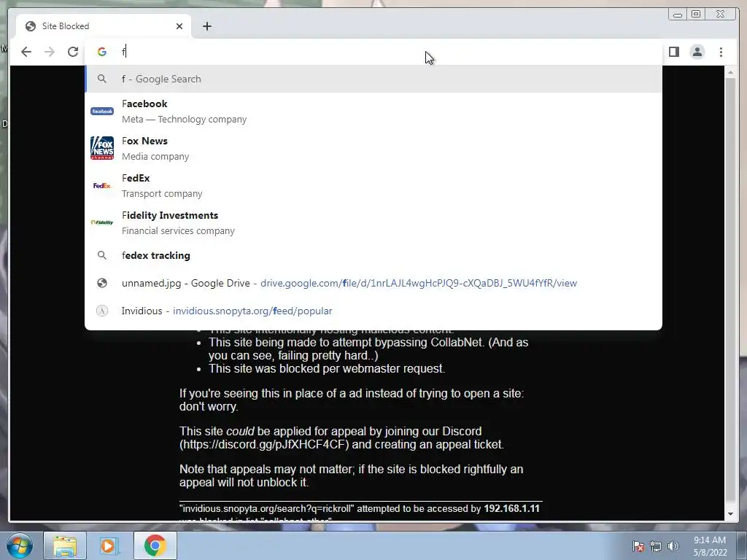This screenshot has height=560, width=747.
Task: Open the Chrome profile avatar menu
Action: (x=697, y=52)
